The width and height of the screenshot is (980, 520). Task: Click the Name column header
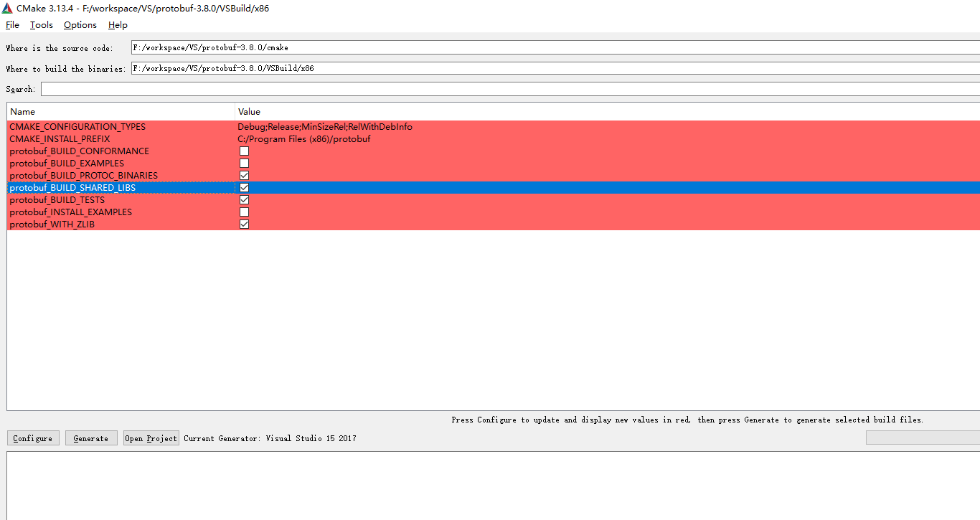point(121,112)
